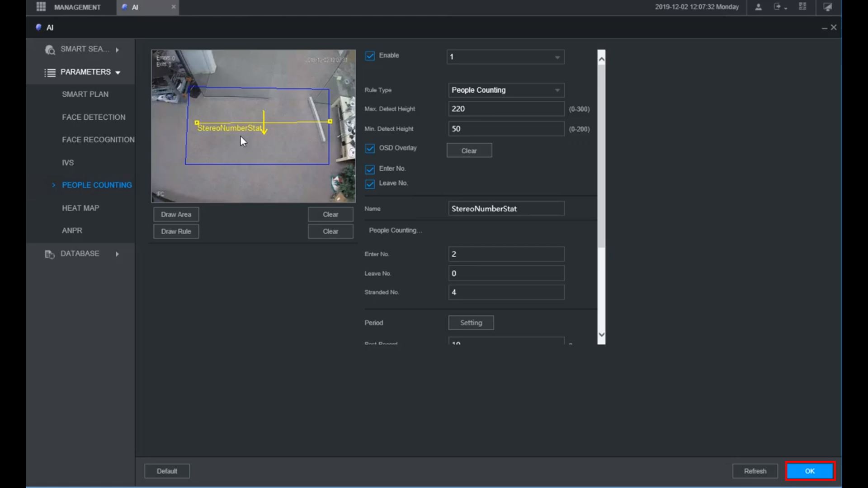Disable the Leave No. checkbox
The width and height of the screenshot is (868, 488).
370,184
